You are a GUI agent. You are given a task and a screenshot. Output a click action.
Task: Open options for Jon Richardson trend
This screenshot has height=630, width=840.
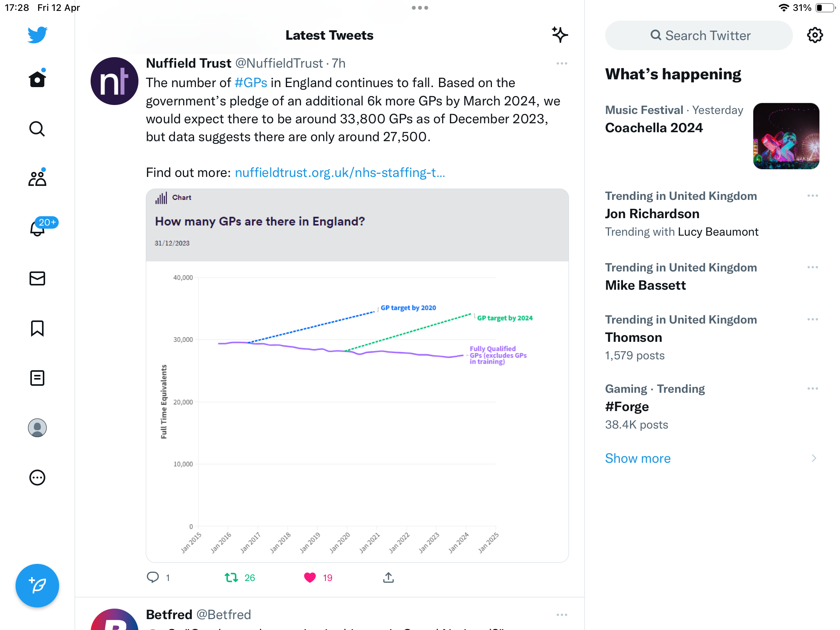coord(813,196)
